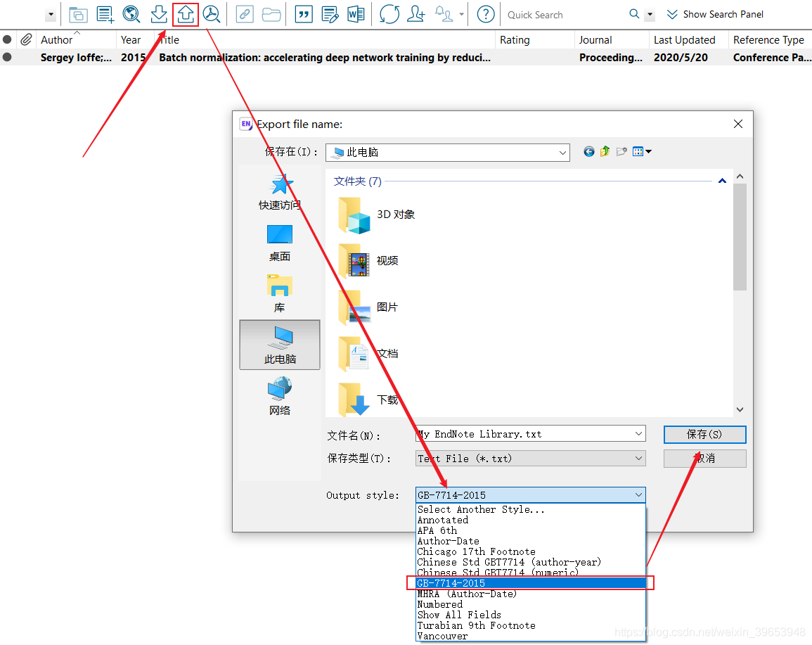Screen dimensions: 812x645
Task: Select 网络 in the places sidebar
Action: click(x=280, y=396)
